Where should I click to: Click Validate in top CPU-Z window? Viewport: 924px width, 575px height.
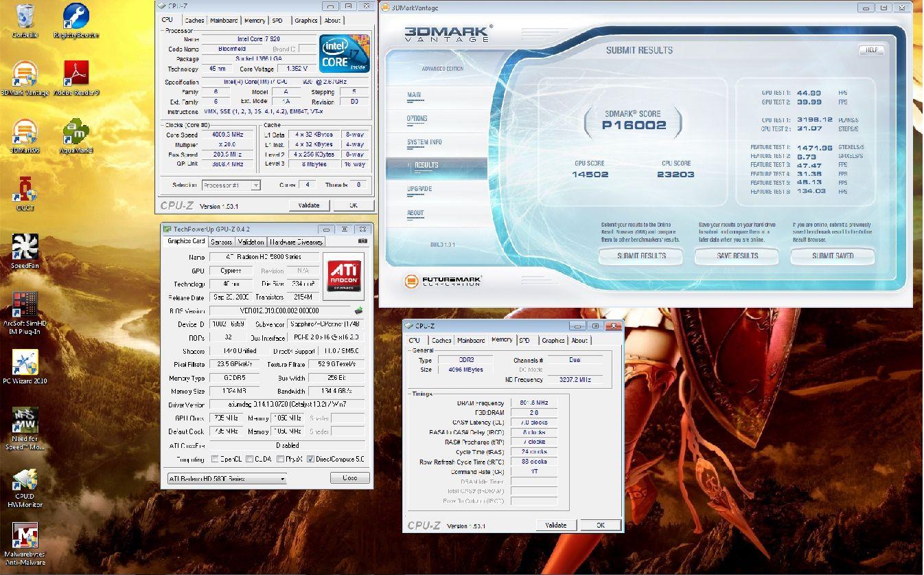309,205
